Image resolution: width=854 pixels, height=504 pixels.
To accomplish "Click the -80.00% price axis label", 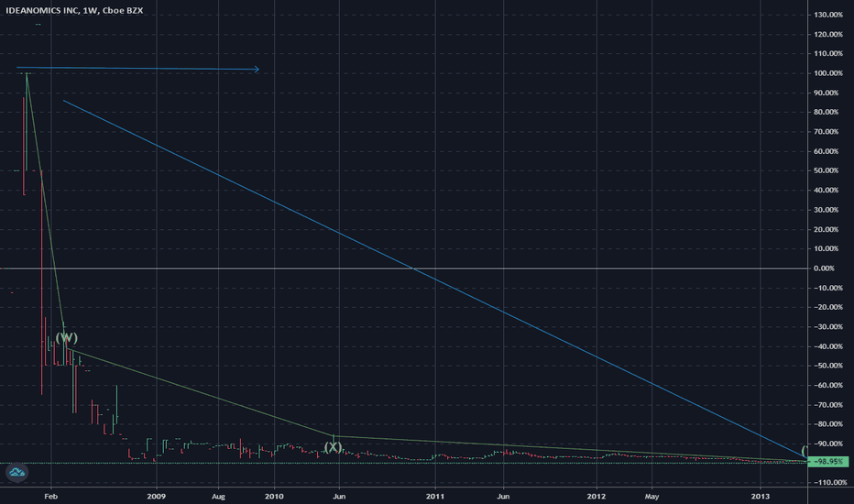I will [827, 423].
